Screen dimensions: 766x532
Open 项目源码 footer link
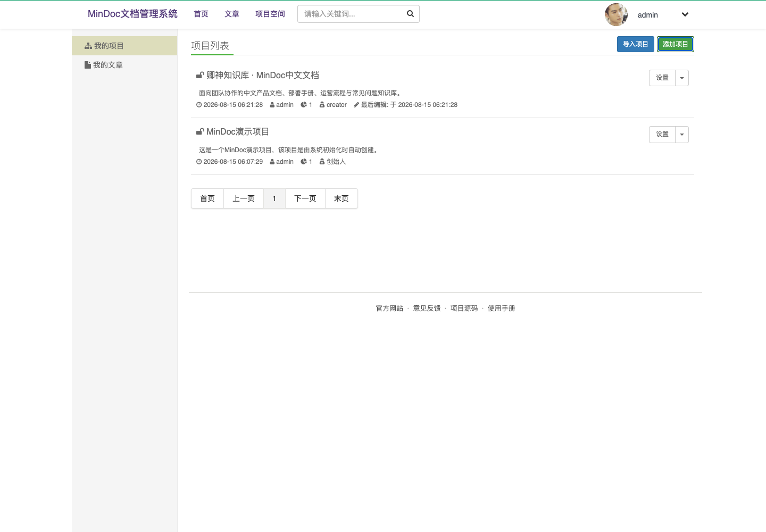point(464,309)
